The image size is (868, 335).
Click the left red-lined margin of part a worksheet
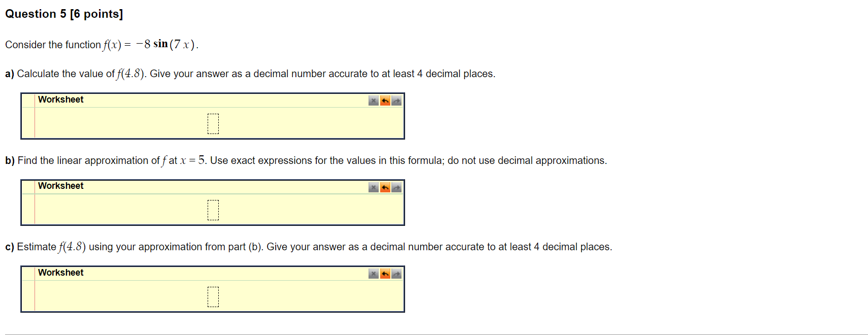coord(28,123)
